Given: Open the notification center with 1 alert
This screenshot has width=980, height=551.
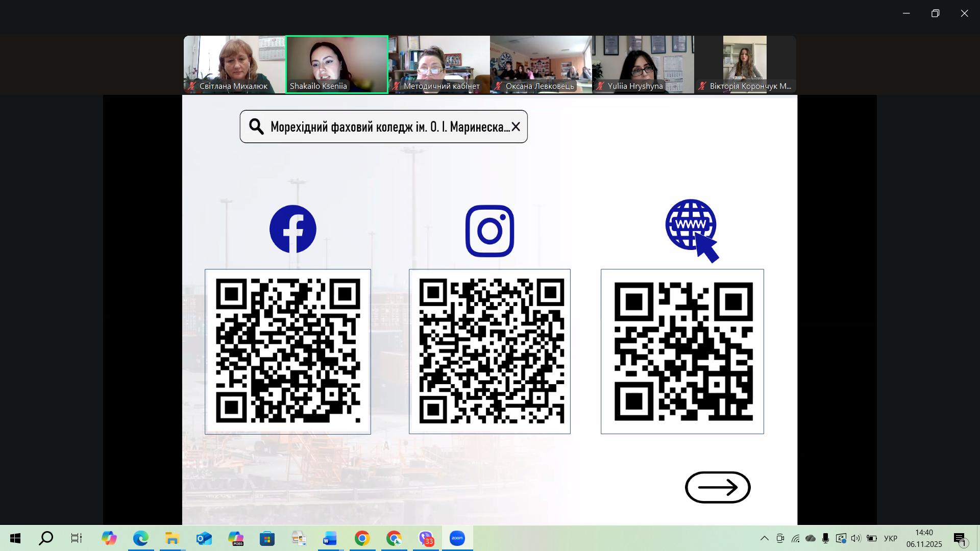Looking at the screenshot, I should tap(960, 539).
